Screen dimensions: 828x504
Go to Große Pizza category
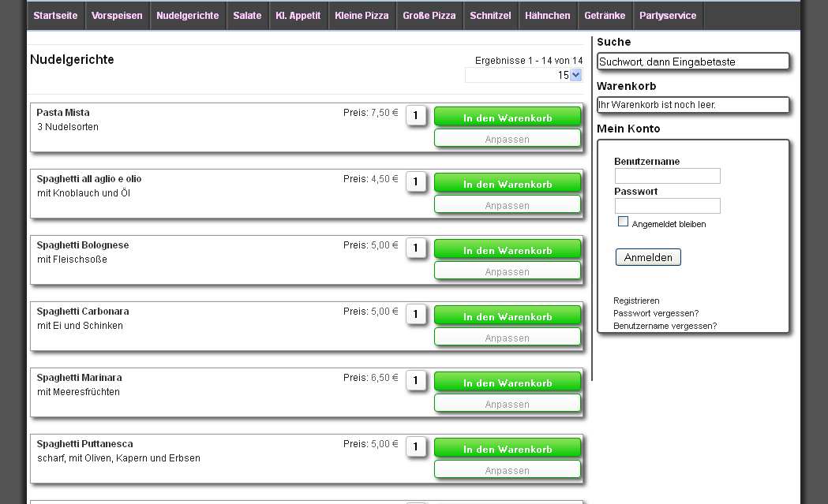(x=429, y=16)
